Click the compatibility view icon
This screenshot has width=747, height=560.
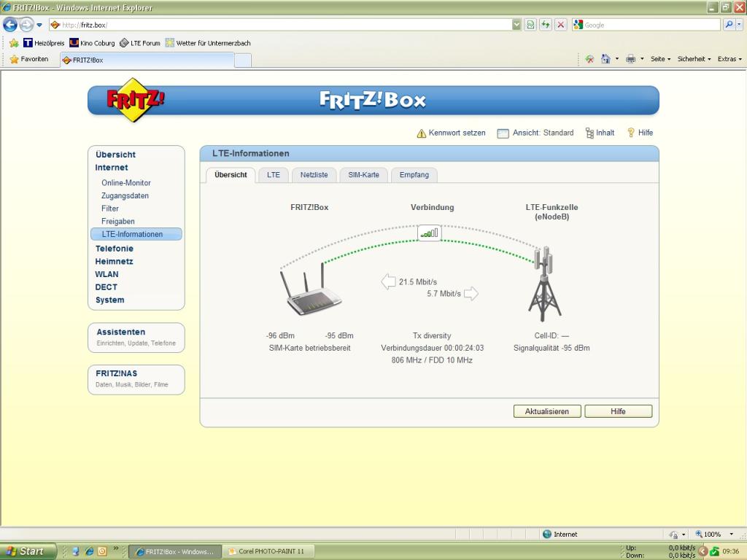click(531, 25)
